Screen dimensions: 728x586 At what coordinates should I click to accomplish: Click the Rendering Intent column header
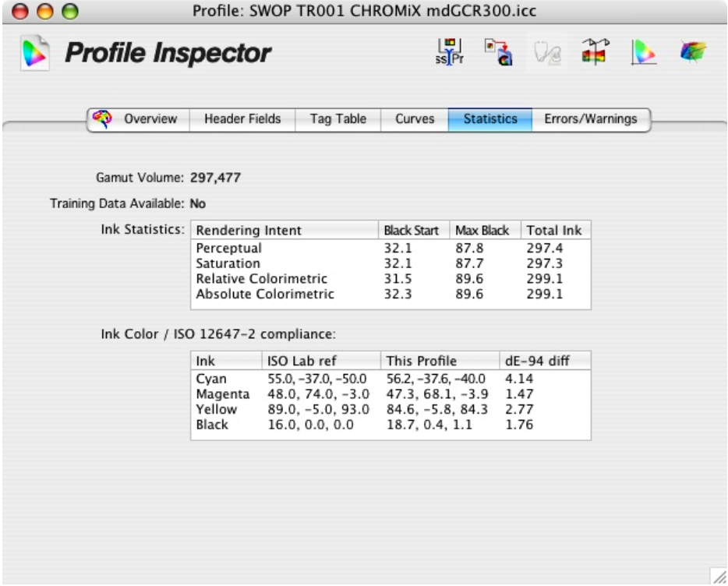coord(249,231)
